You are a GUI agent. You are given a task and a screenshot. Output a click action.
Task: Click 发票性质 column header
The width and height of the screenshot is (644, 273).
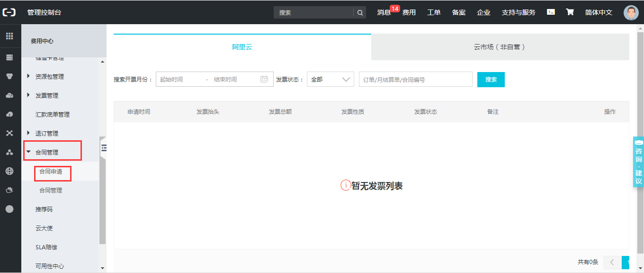[x=353, y=112]
